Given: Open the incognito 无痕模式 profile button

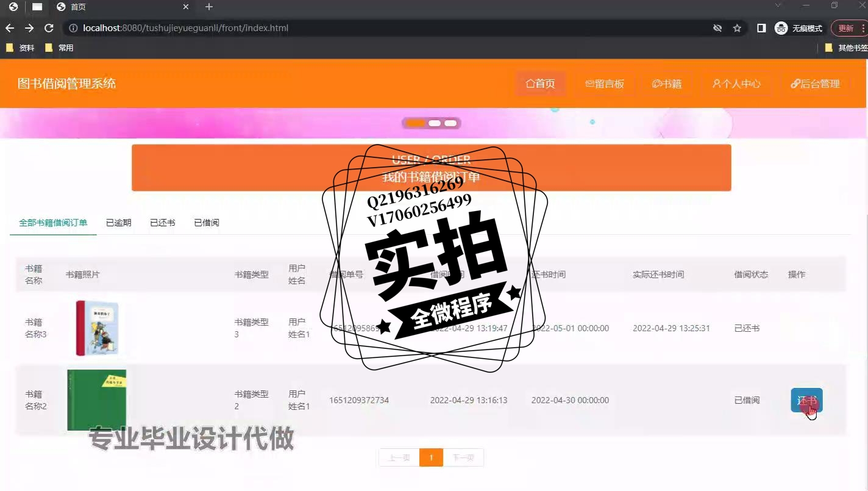Looking at the screenshot, I should coord(799,28).
